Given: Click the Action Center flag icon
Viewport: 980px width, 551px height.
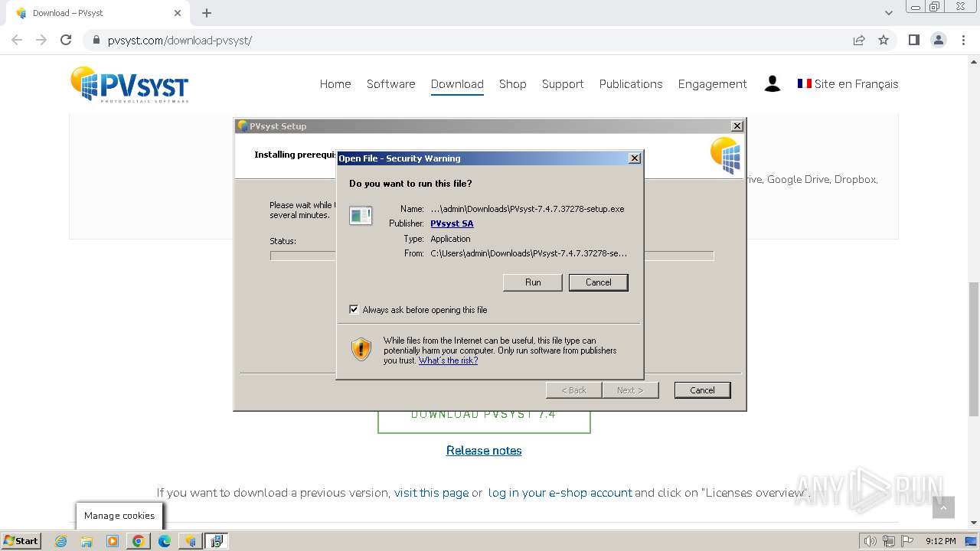Looking at the screenshot, I should pyautogui.click(x=906, y=541).
